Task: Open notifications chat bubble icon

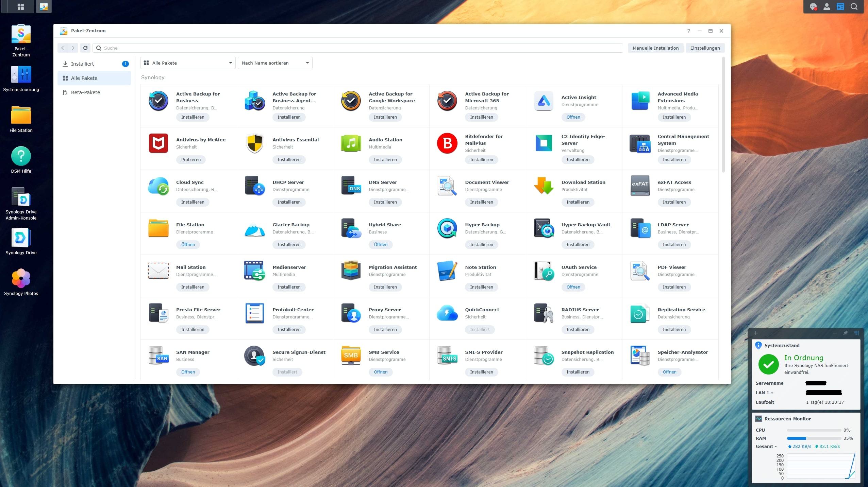Action: tap(813, 6)
